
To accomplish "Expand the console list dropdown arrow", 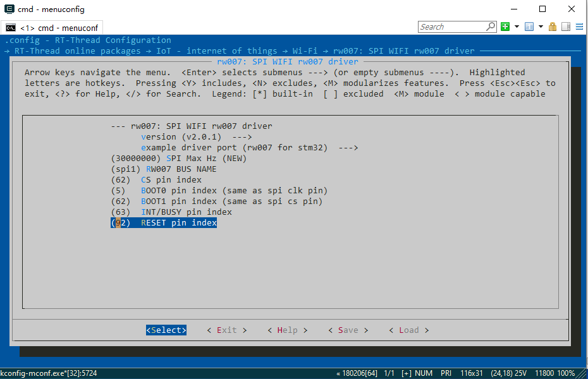I will pyautogui.click(x=541, y=27).
